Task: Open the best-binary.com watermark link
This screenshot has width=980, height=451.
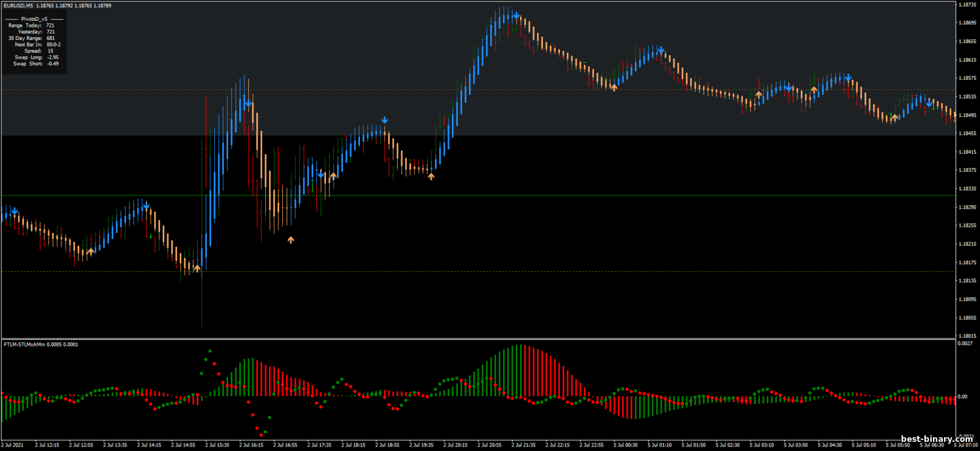Action: pyautogui.click(x=936, y=439)
